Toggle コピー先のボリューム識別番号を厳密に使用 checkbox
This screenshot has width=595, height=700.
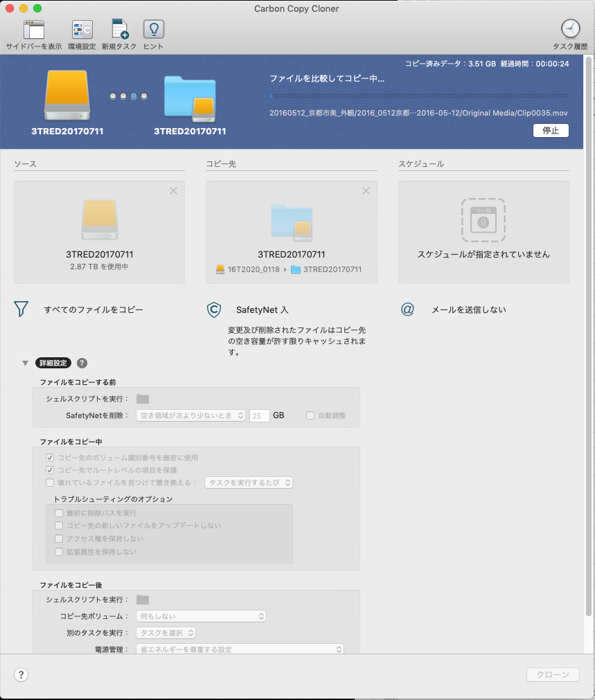(50, 458)
